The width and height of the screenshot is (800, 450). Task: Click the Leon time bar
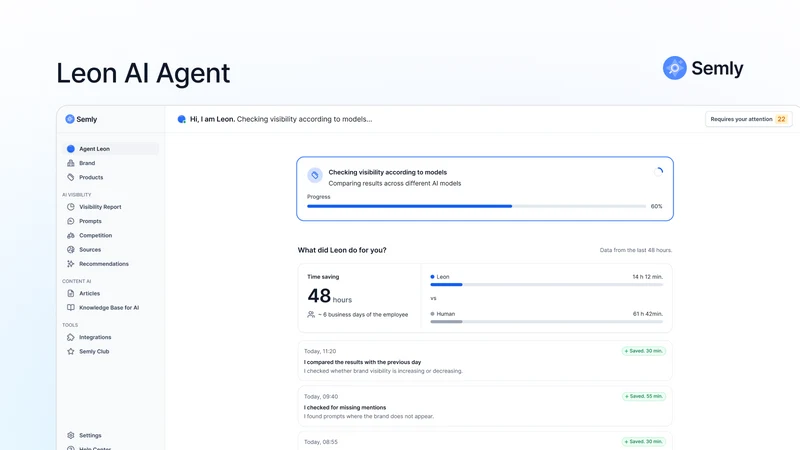point(546,285)
